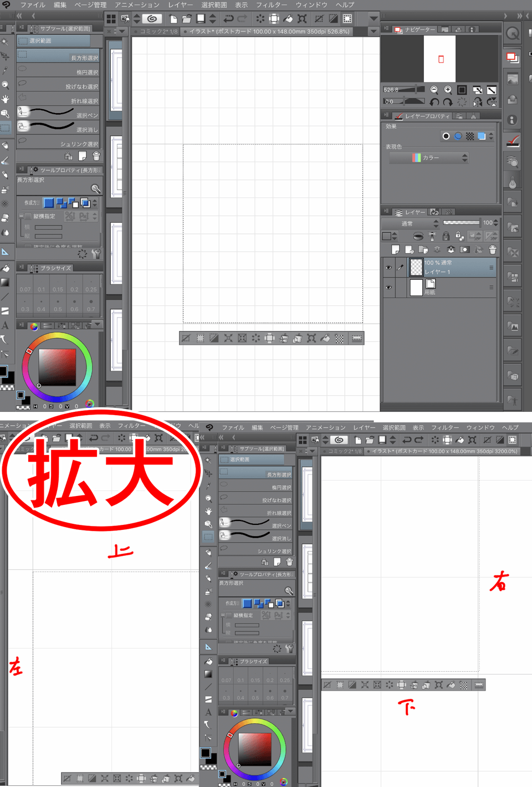Choose Add-to-selection mode in the 526.8% window
Viewport: 532px width, 787px height.
click(61, 203)
